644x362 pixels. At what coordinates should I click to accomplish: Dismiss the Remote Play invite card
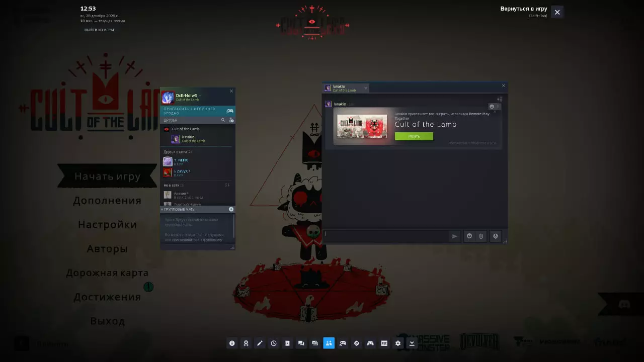pos(495,112)
